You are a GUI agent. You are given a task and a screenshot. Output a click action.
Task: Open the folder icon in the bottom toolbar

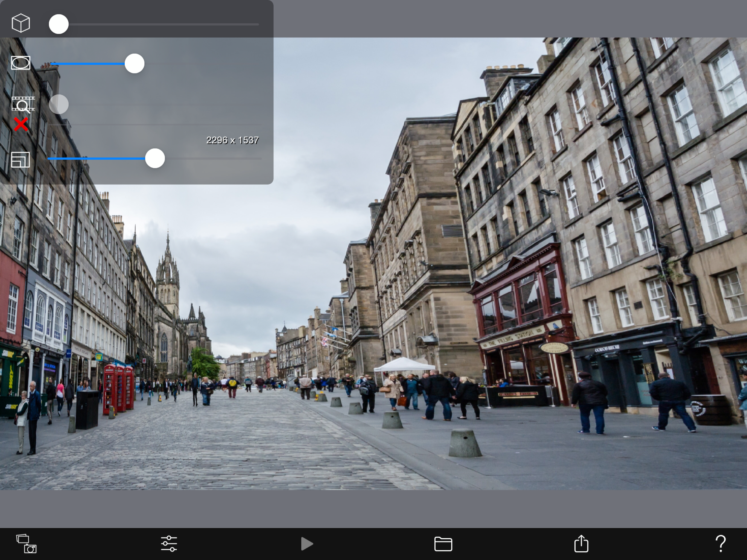[443, 544]
